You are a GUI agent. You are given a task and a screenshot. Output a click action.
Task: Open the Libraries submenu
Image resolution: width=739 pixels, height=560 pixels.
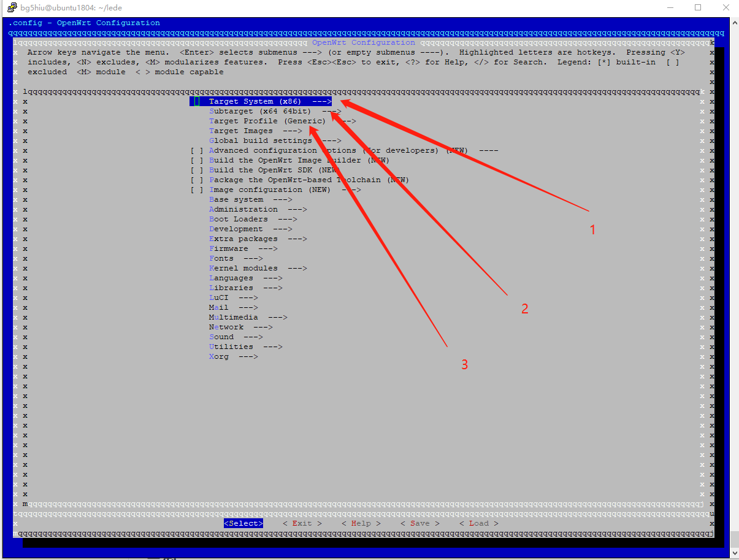[x=246, y=288]
